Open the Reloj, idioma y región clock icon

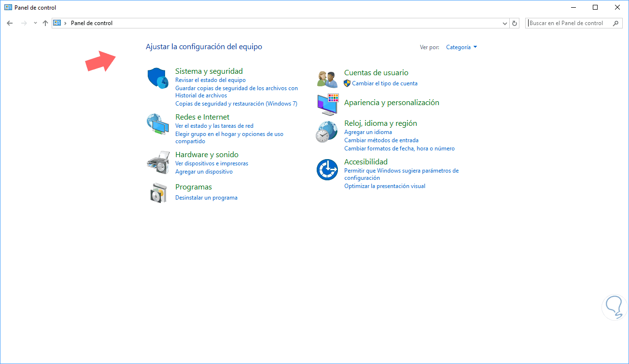pos(327,132)
